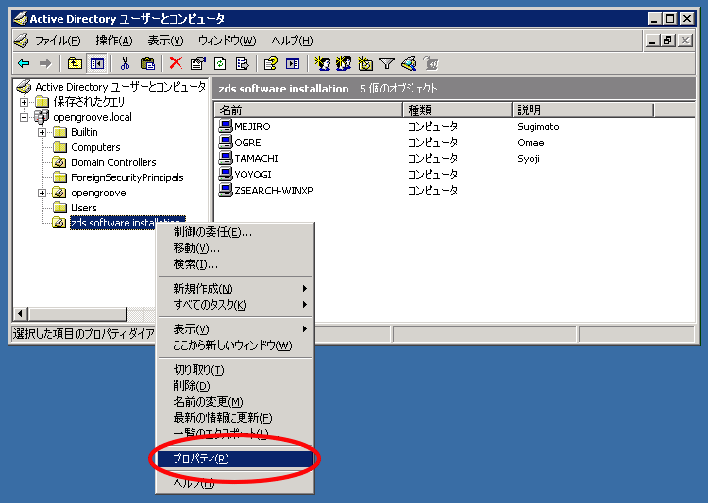This screenshot has width=708, height=503.
Task: Choose 削除(D) in the context menu
Action: (235, 386)
